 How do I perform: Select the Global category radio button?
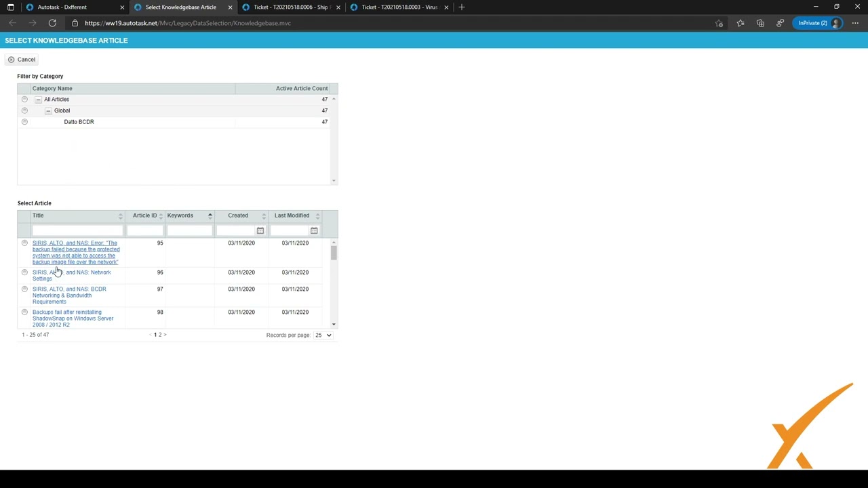(x=24, y=110)
